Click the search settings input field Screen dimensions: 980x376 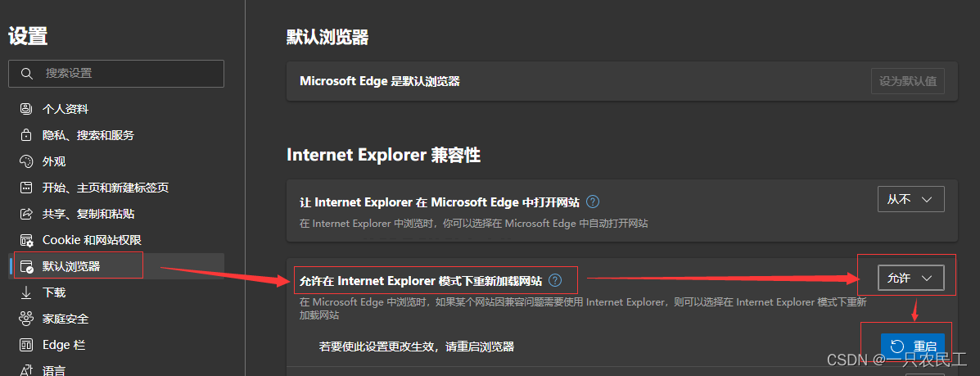tap(116, 74)
